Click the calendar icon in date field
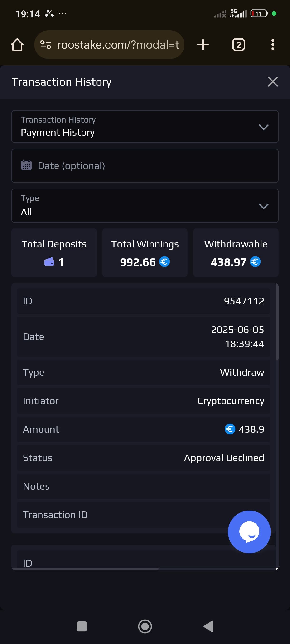The image size is (290, 644). [x=26, y=165]
